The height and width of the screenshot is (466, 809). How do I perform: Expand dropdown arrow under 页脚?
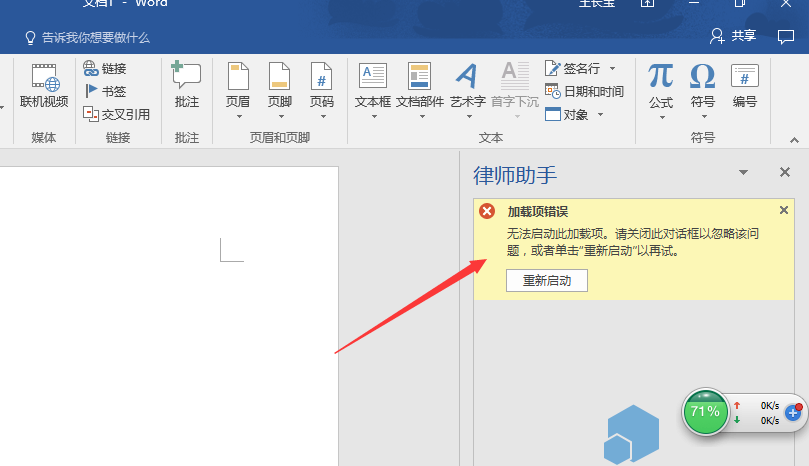(281, 117)
